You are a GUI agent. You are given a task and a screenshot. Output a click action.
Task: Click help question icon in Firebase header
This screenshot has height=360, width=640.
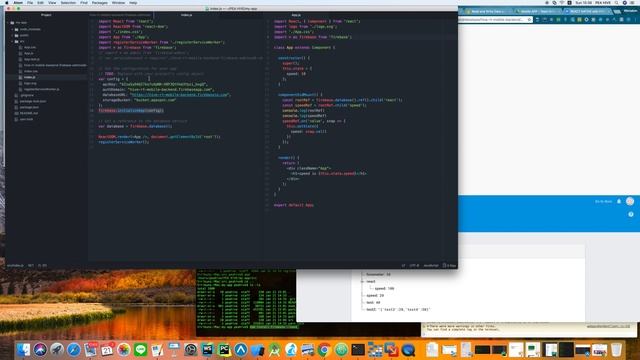[x=631, y=214]
